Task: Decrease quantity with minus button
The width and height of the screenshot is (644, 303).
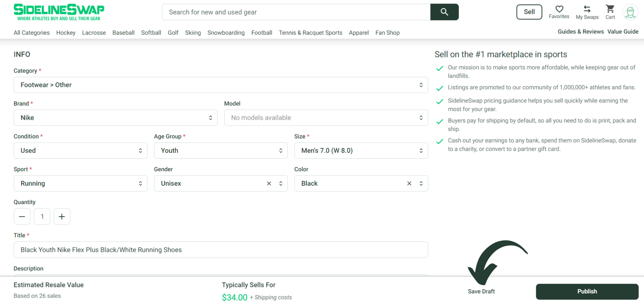Action: (x=22, y=217)
